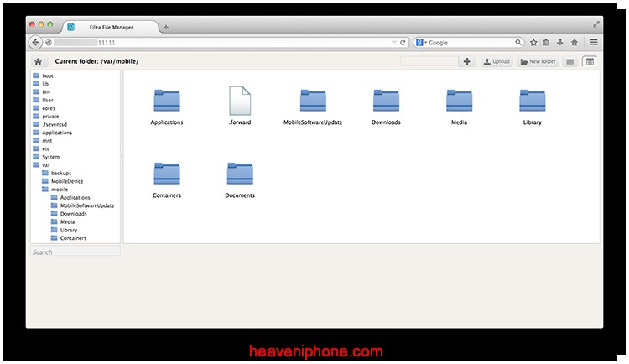Click the sidebar Search field
629x364 pixels.
[75, 252]
